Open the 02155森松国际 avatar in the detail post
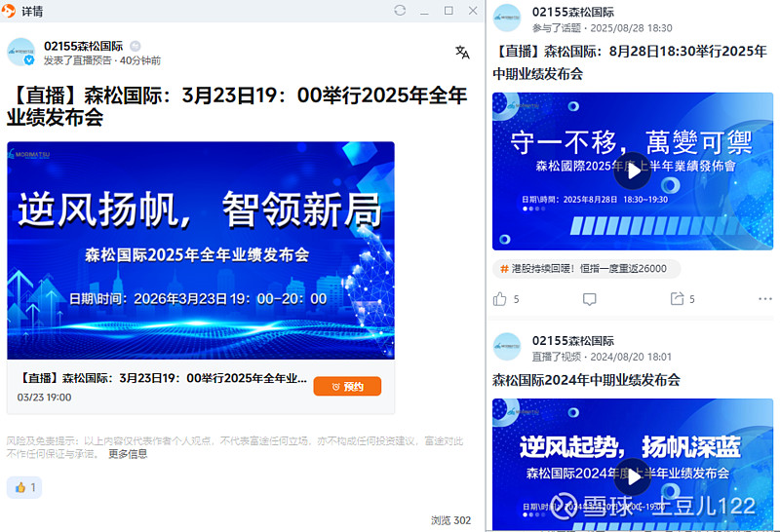Viewport: 780px width, 532px height. [20, 52]
